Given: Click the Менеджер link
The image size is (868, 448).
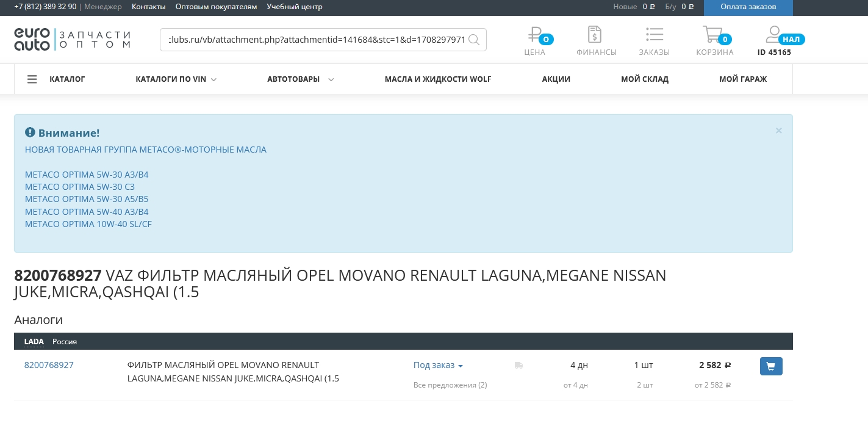Looking at the screenshot, I should coord(102,7).
